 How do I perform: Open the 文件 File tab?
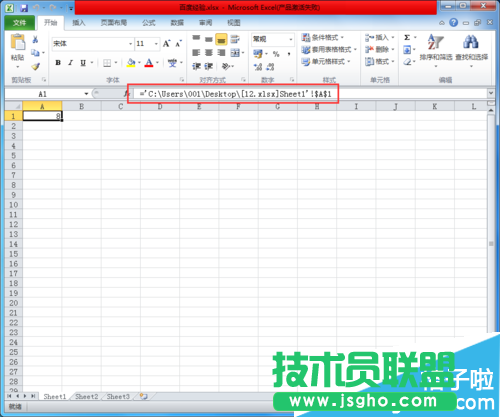tap(19, 23)
